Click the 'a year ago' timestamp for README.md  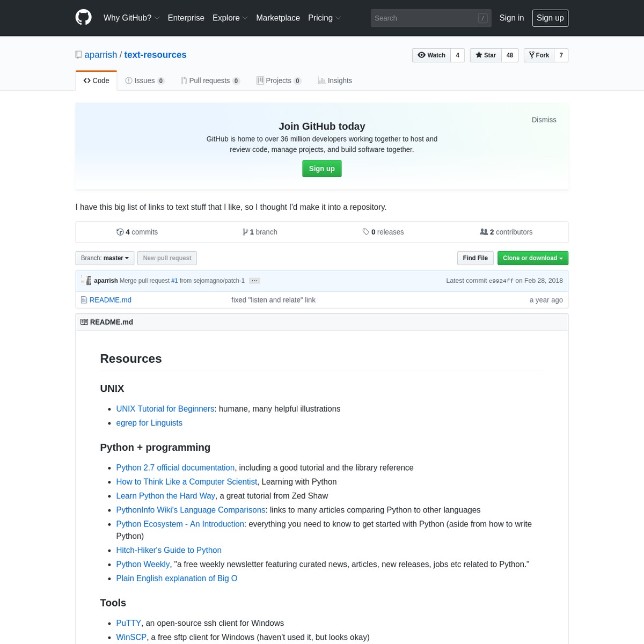click(x=546, y=300)
